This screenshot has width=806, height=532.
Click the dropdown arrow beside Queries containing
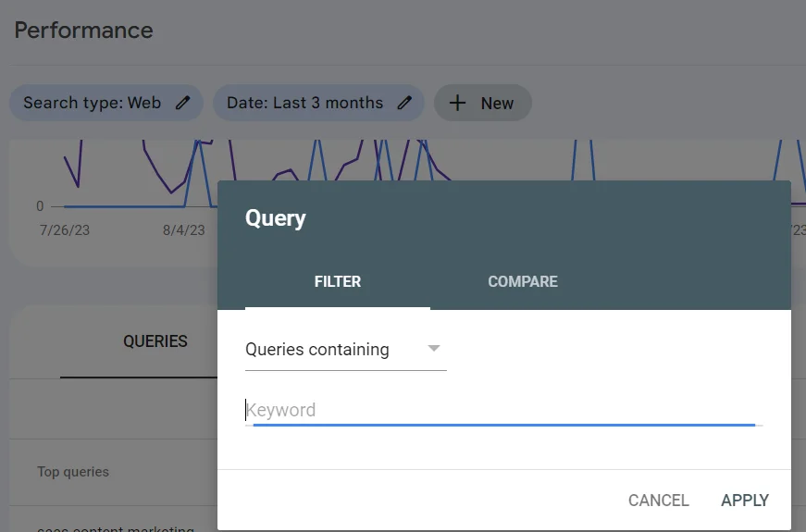(x=434, y=349)
